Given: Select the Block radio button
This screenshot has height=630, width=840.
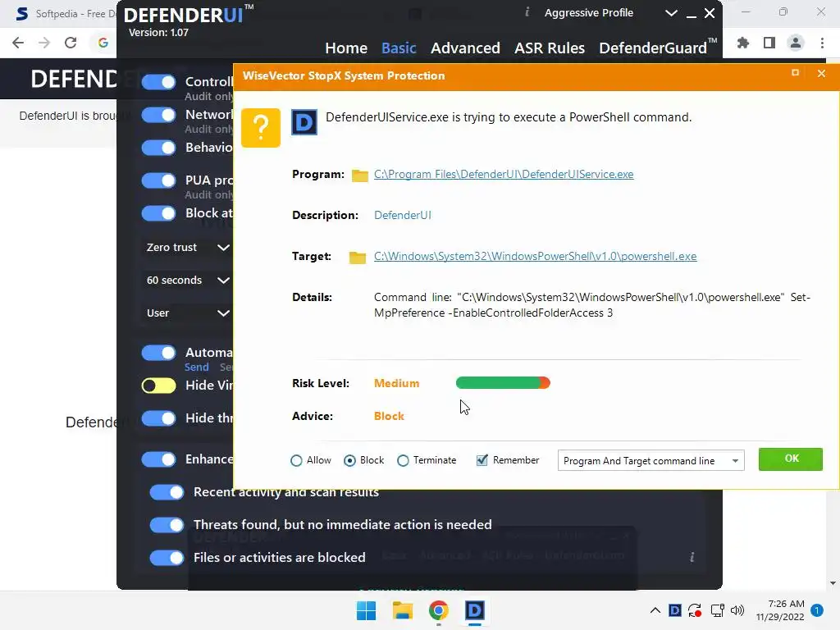Looking at the screenshot, I should pyautogui.click(x=349, y=461).
